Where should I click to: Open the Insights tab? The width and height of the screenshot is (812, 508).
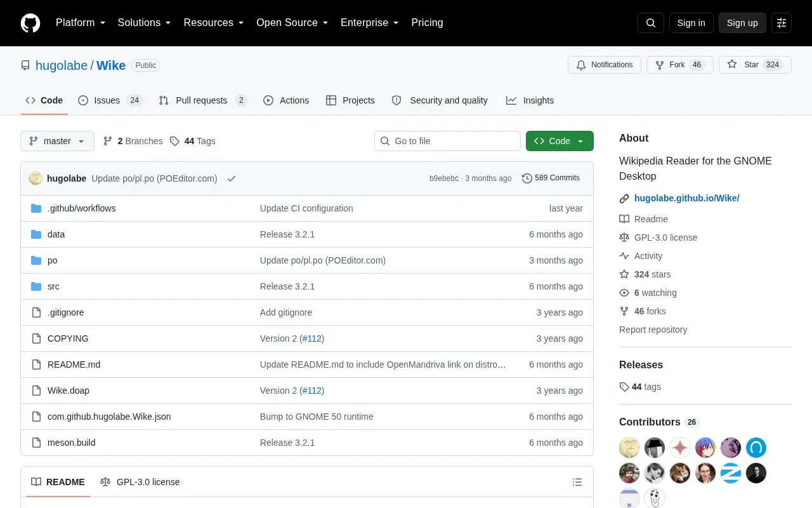tap(530, 100)
